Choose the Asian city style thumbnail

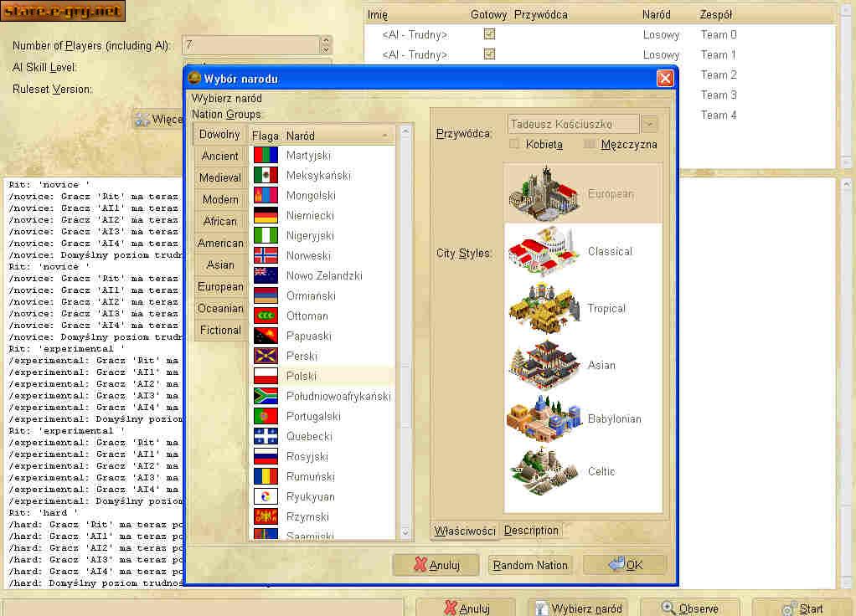tap(544, 365)
